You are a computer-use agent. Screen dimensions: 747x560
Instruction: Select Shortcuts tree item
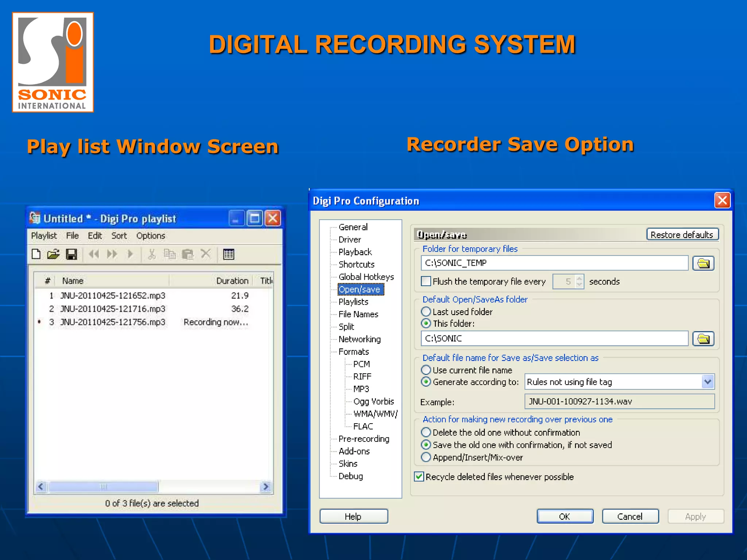point(356,264)
